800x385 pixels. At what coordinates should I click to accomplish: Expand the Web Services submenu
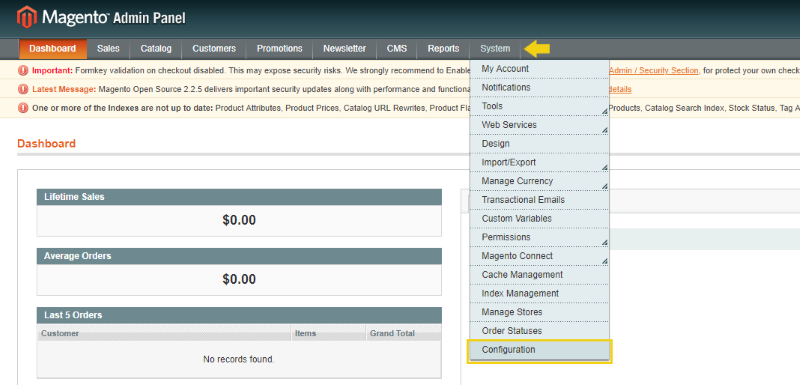[x=539, y=125]
